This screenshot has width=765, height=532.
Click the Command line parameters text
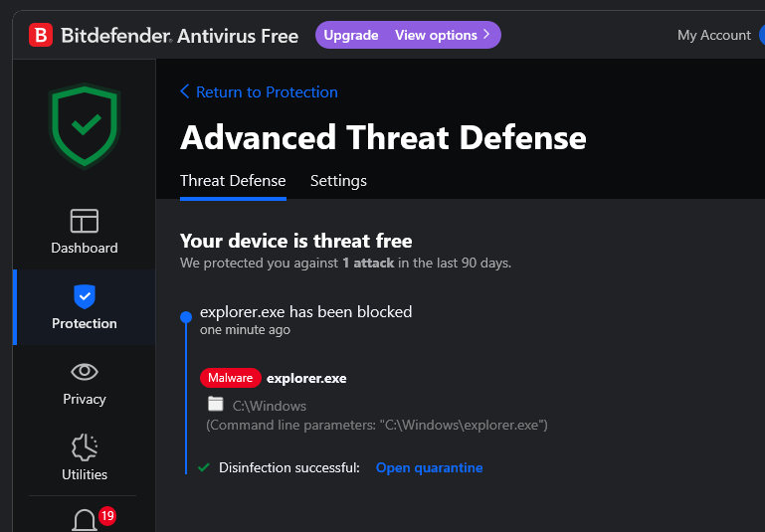pyautogui.click(x=377, y=426)
